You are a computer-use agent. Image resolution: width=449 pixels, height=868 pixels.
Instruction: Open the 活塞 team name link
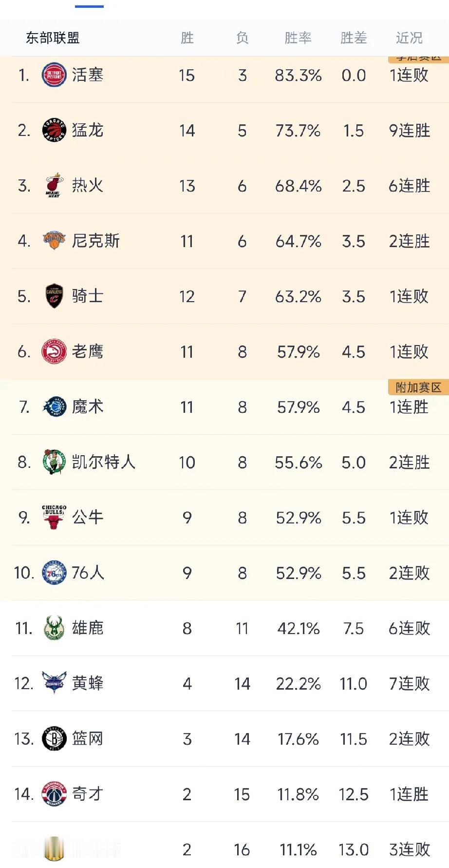(x=88, y=75)
